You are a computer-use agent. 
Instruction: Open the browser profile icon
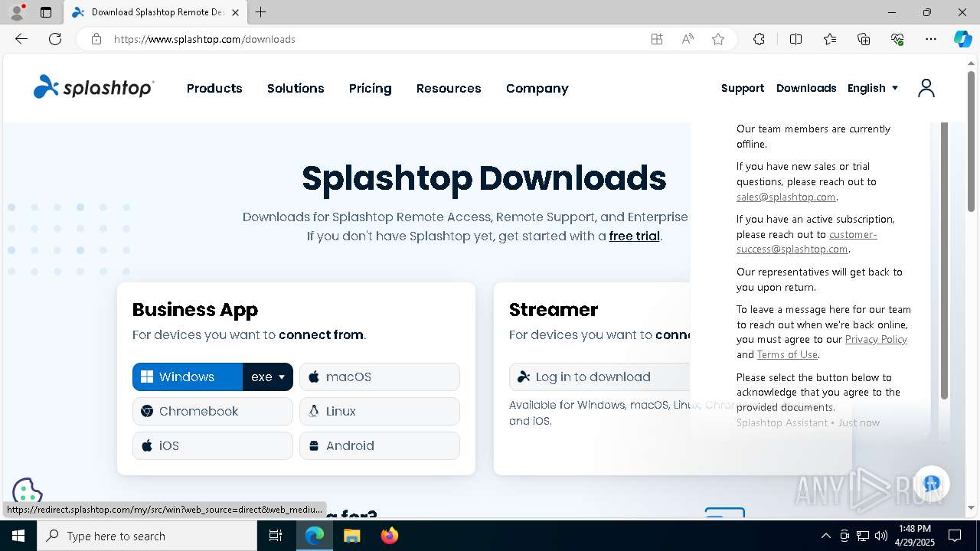[17, 12]
